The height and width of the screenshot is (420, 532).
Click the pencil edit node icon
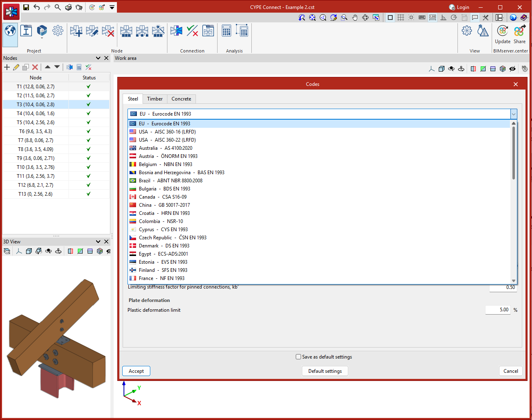click(16, 67)
